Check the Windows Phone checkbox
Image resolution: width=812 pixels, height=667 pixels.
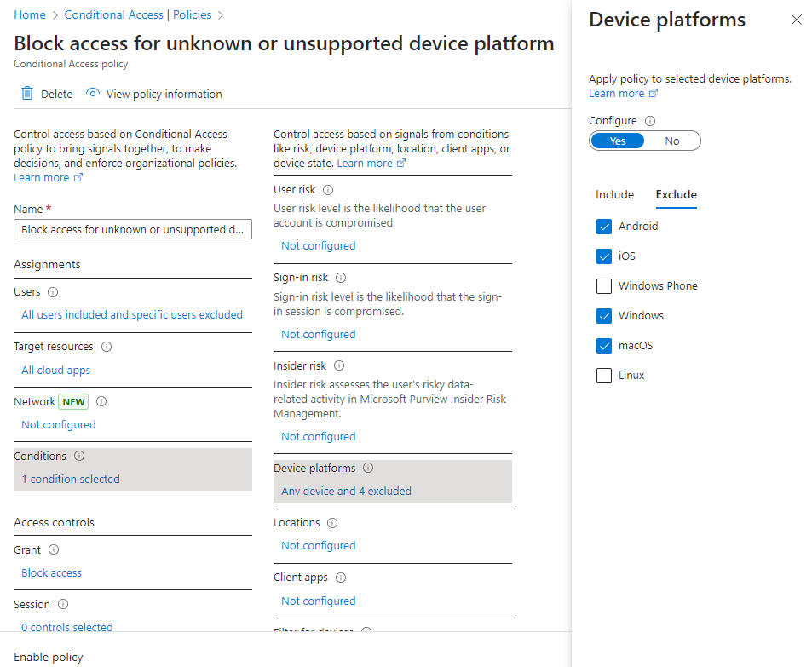(x=604, y=286)
